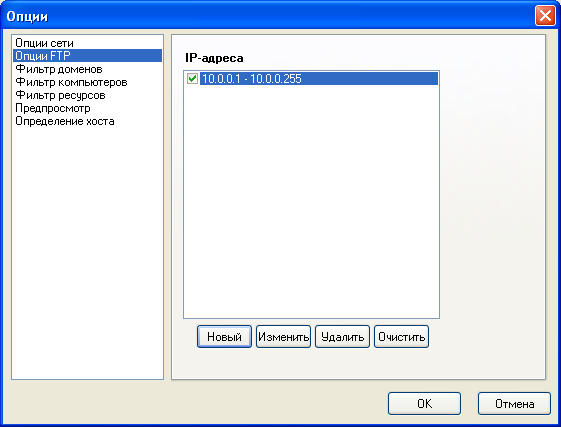This screenshot has height=427, width=561.
Task: Uncheck the 10.0.0.1 - 10.0.0.255 range checkbox
Action: point(192,78)
